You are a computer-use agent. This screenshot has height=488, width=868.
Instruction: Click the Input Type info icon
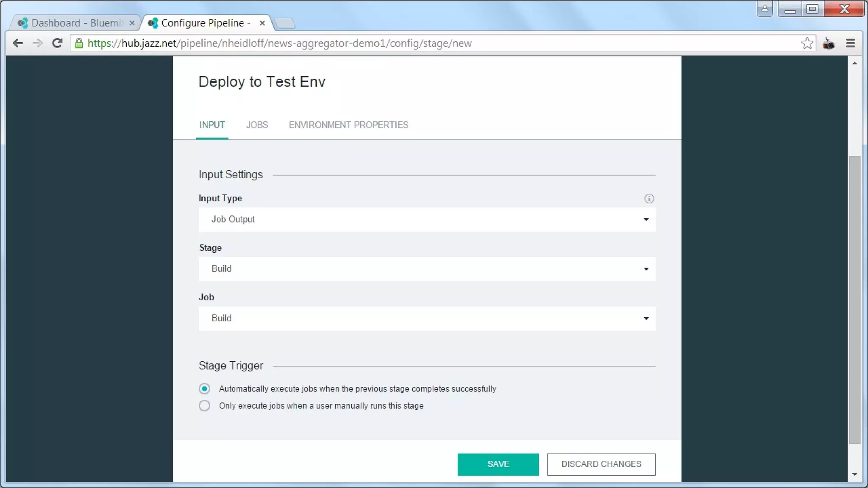tap(649, 199)
